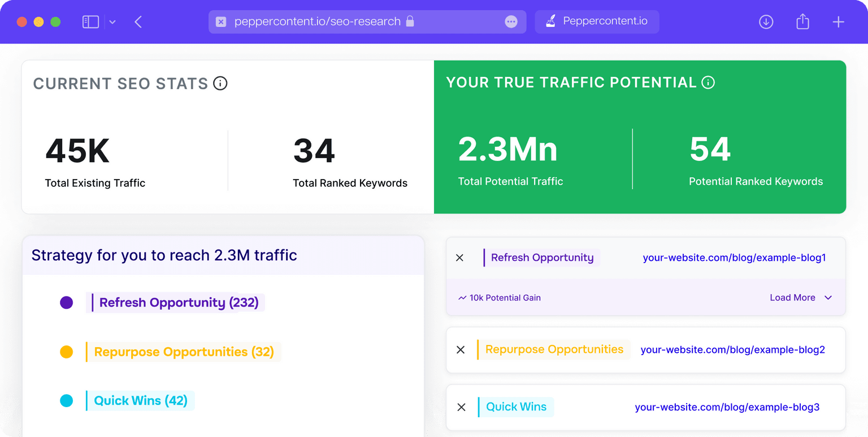Clear the tab X icon in address bar
This screenshot has width=868, height=437.
coord(221,22)
